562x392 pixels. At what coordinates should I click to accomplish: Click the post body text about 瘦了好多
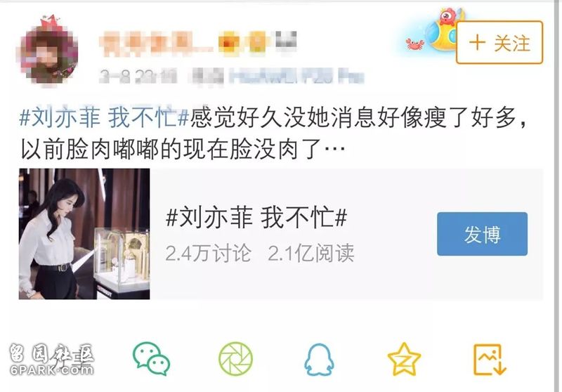(274, 133)
